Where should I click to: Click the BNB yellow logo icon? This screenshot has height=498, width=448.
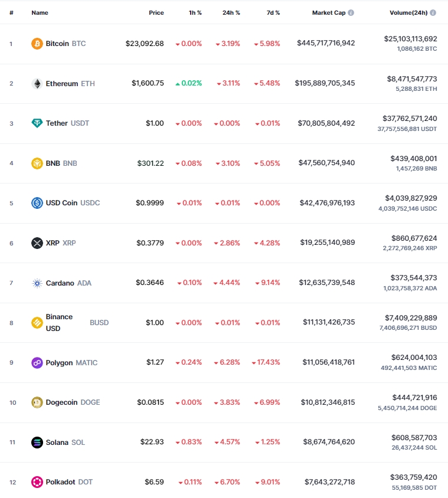[37, 163]
